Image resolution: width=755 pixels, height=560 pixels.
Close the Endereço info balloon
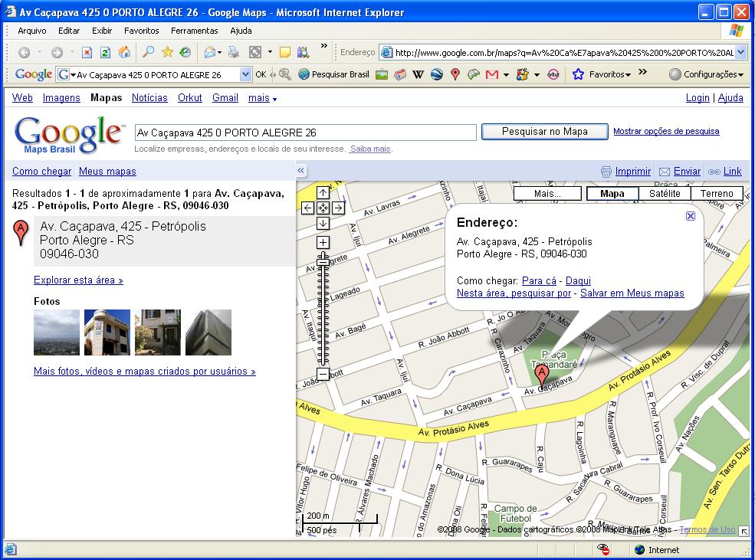tap(690, 216)
